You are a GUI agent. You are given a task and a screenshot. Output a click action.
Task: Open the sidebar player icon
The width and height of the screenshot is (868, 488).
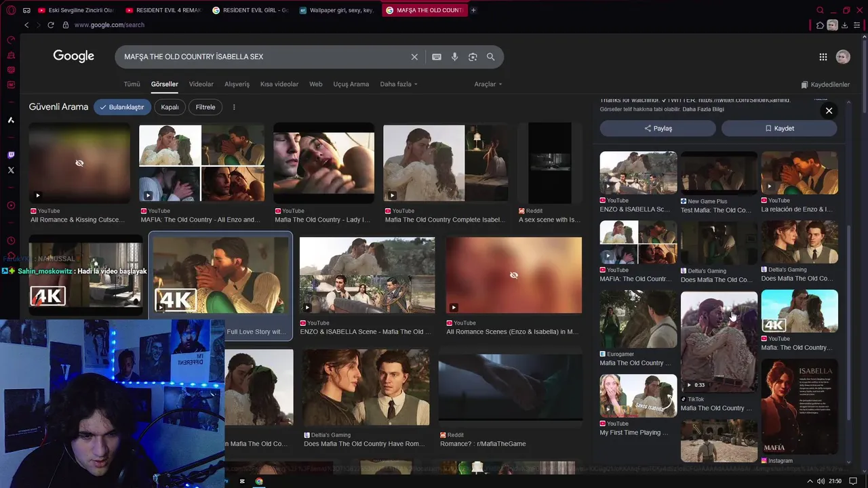point(11,205)
